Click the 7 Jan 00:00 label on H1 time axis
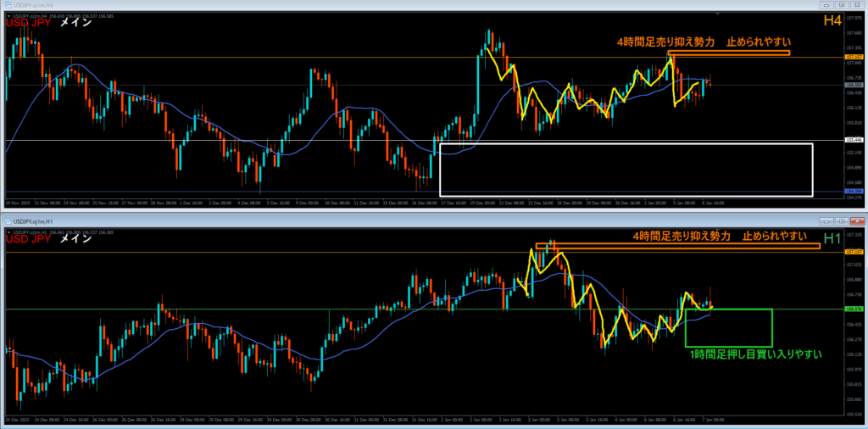868x429 pixels. click(x=713, y=420)
